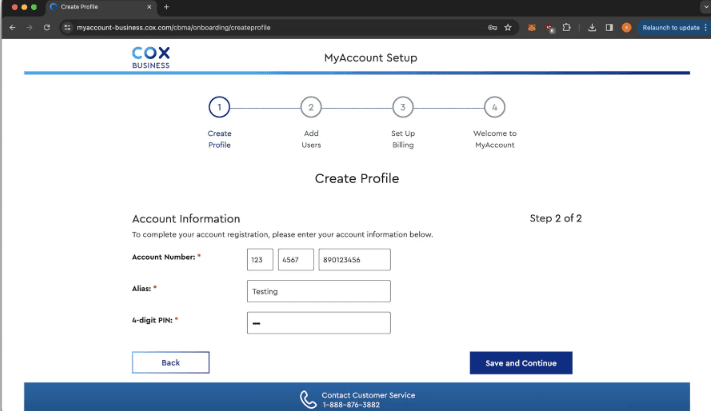The image size is (711, 411).
Task: Open a new browser tab
Action: coord(166,7)
